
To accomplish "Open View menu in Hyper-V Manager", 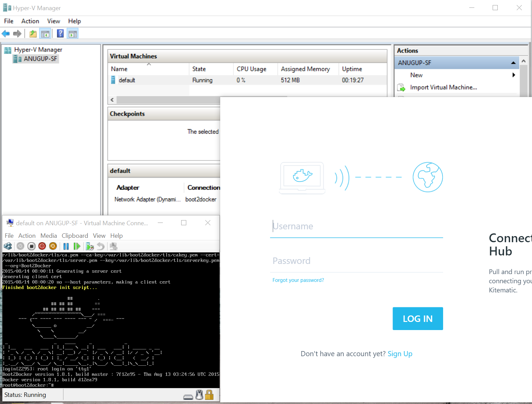I will point(54,21).
